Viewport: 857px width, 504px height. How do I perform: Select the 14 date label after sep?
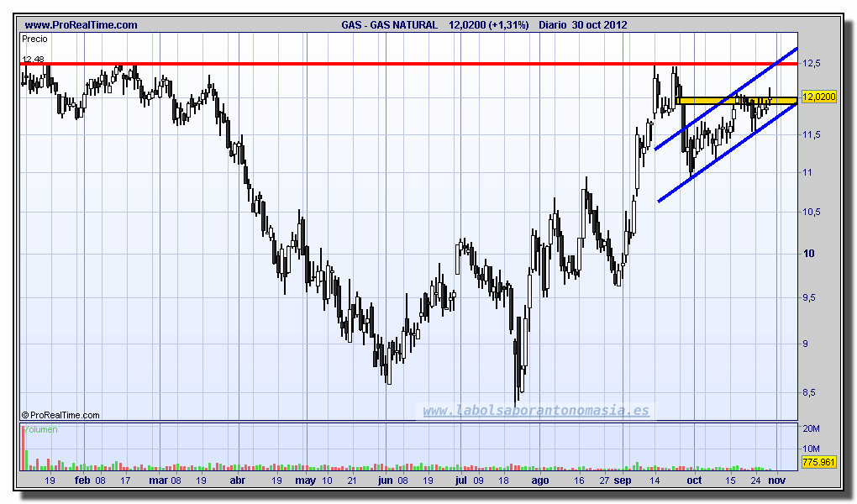point(655,480)
